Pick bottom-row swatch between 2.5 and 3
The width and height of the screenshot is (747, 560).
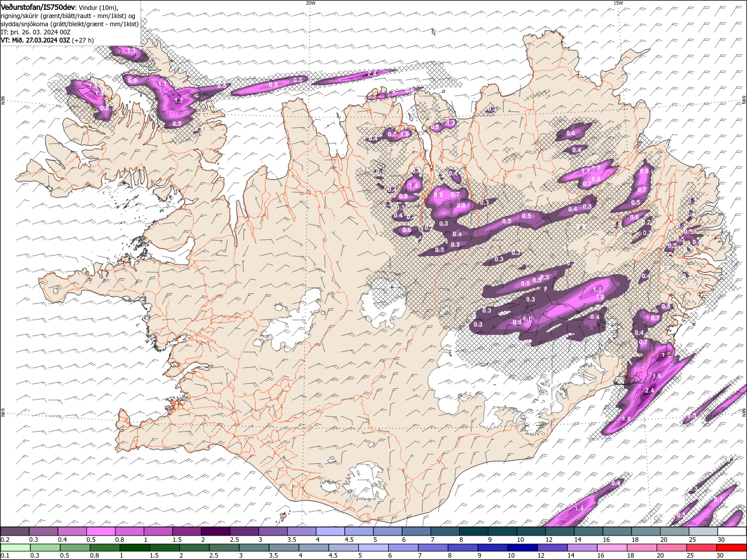click(224, 548)
